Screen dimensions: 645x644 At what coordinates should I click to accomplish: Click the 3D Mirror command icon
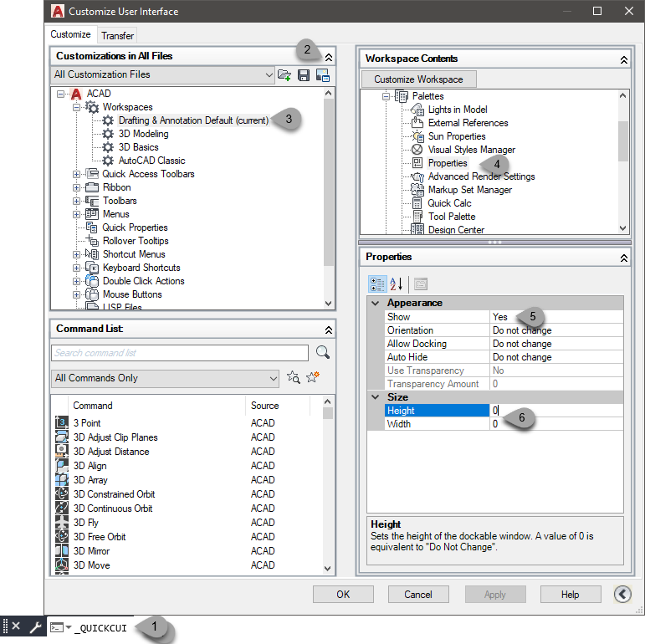coord(62,550)
